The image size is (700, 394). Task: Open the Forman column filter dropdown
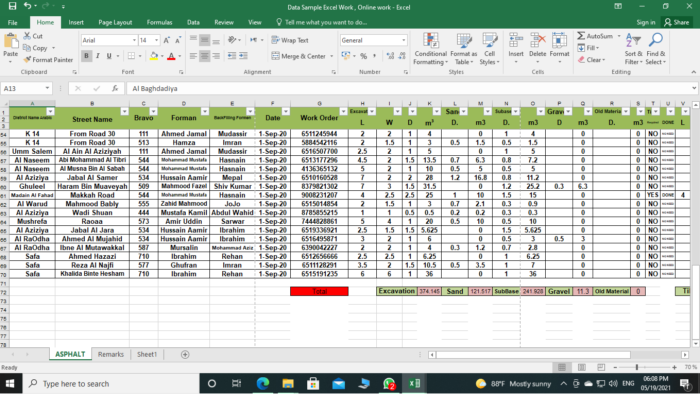click(205, 112)
